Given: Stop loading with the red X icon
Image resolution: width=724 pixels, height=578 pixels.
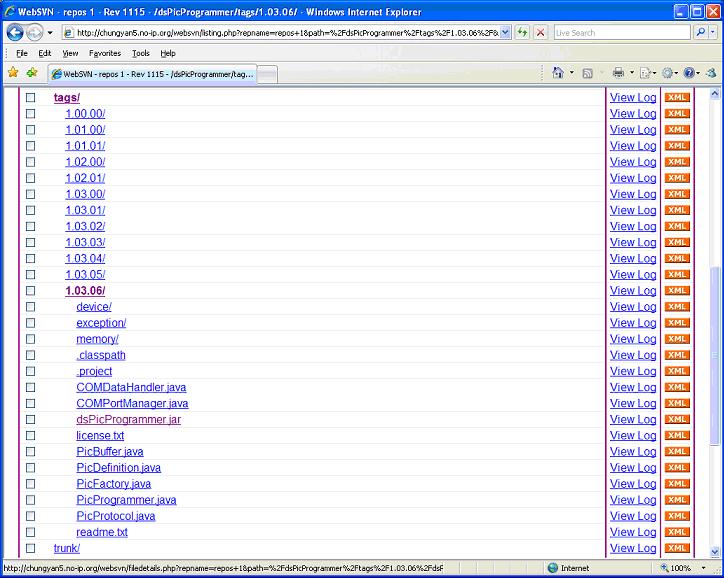Looking at the screenshot, I should [540, 32].
